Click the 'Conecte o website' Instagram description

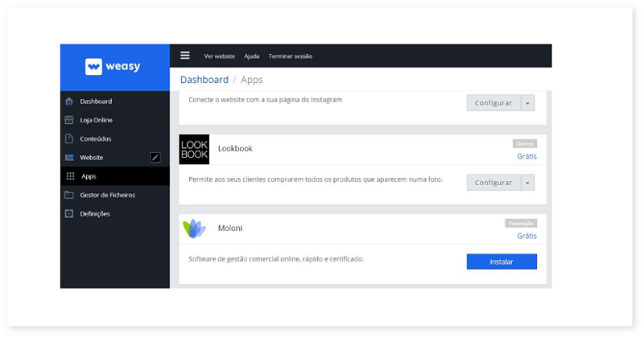pyautogui.click(x=266, y=100)
